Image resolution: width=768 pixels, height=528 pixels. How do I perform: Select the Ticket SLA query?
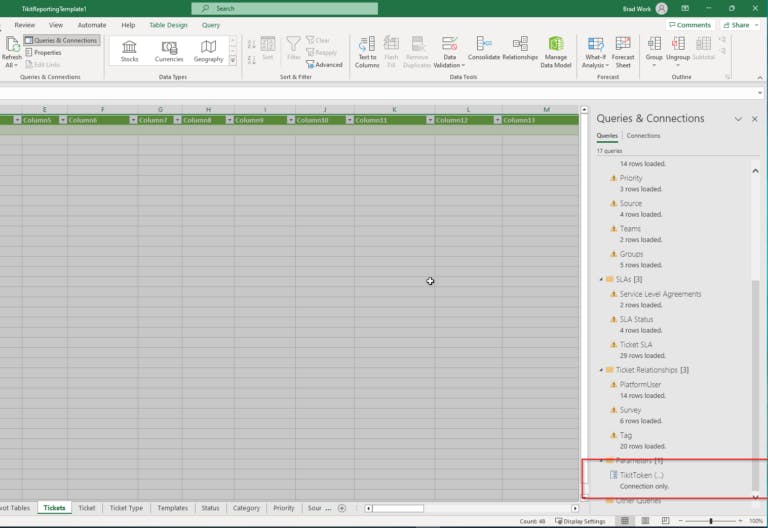636,345
